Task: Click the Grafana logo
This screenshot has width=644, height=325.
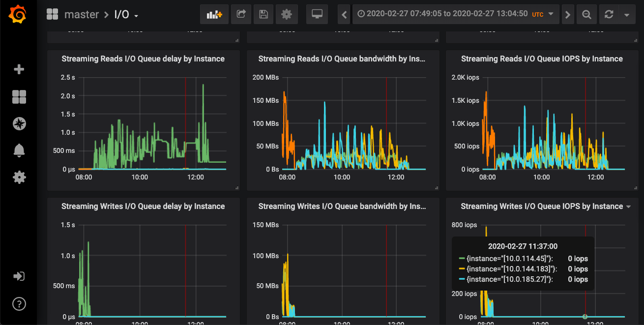Action: (19, 14)
